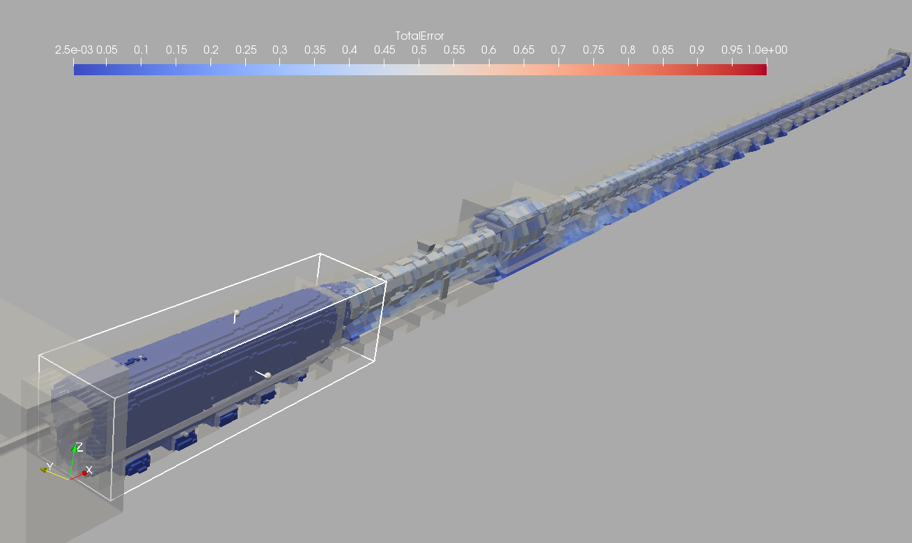Click the 0.1 legend tick label

point(141,50)
